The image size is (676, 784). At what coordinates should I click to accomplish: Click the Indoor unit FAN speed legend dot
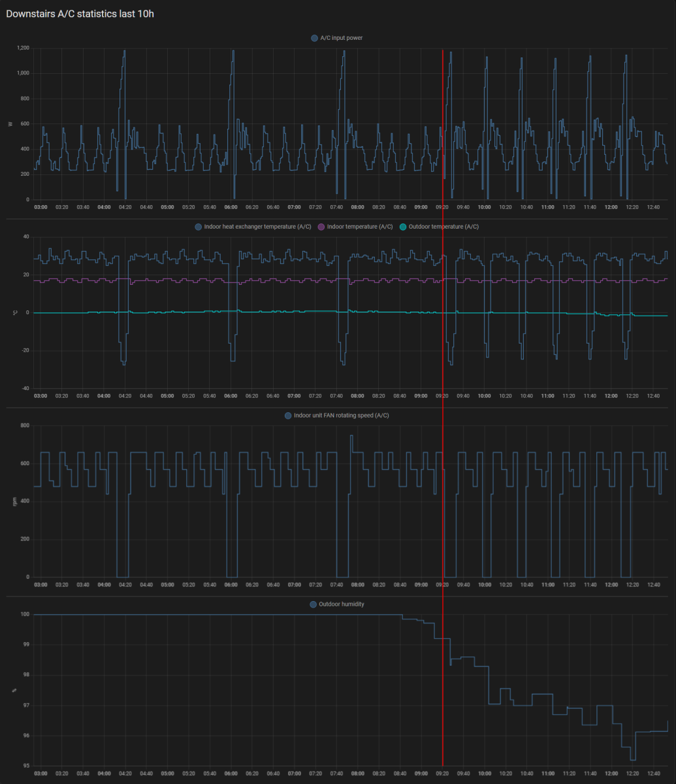[288, 416]
